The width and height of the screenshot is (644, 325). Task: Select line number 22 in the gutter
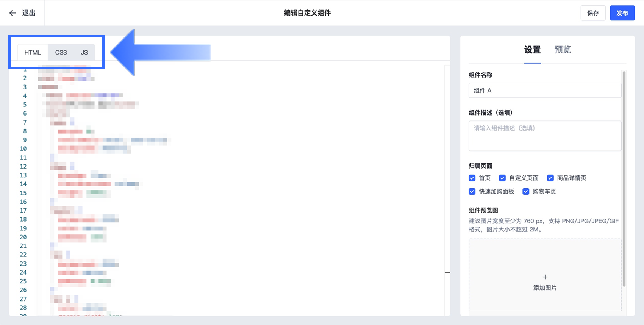[23, 255]
